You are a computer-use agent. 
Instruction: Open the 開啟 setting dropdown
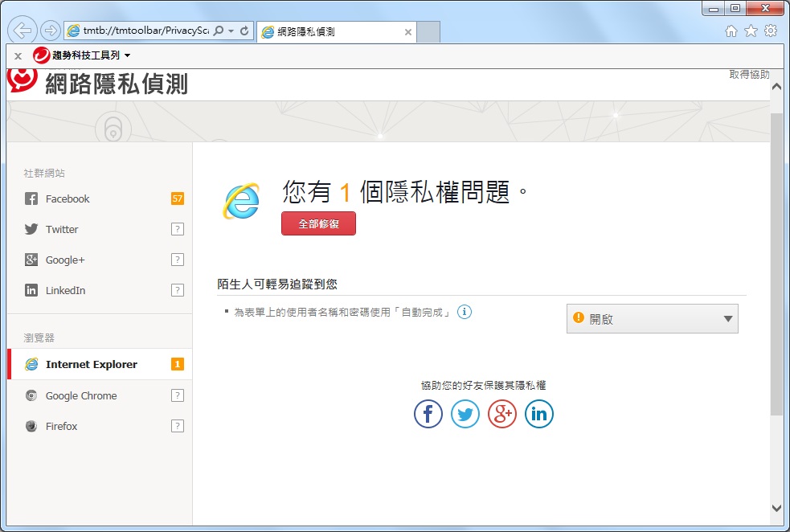click(x=653, y=318)
